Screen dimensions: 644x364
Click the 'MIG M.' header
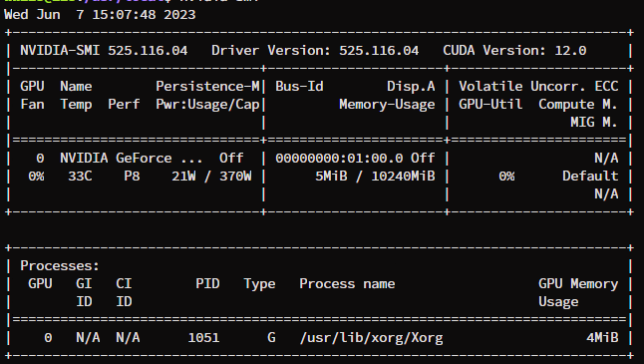point(594,122)
